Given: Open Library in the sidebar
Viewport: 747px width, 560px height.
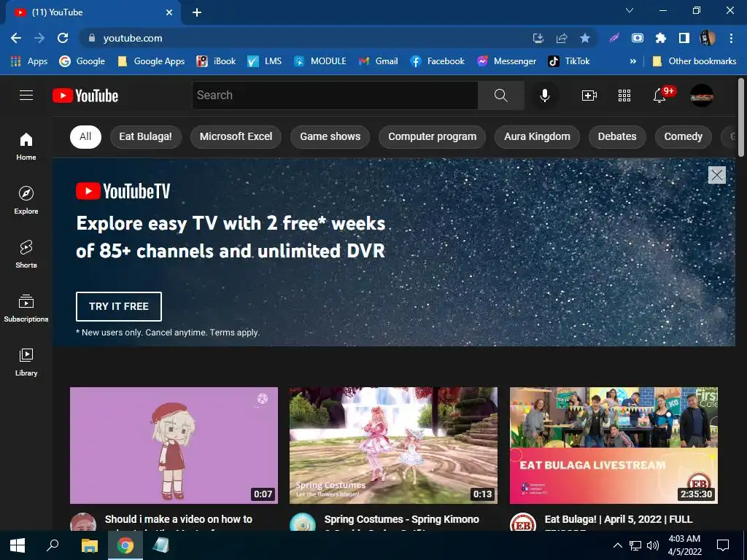Looking at the screenshot, I should point(26,362).
